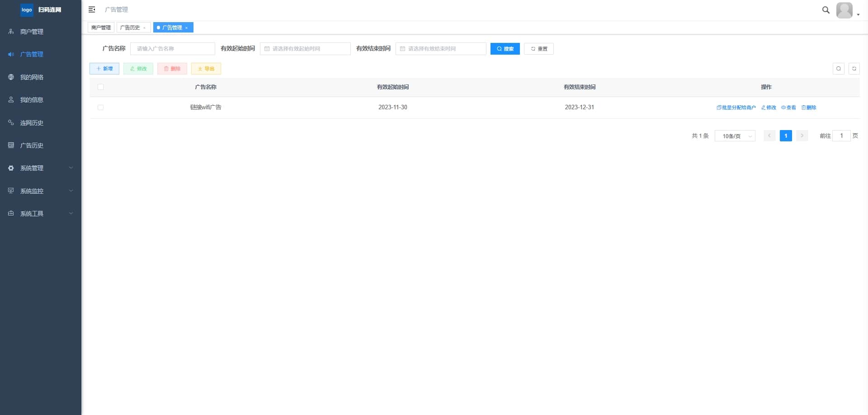Click the 2023-12-31 end date cell
This screenshot has width=868, height=415.
pos(580,107)
